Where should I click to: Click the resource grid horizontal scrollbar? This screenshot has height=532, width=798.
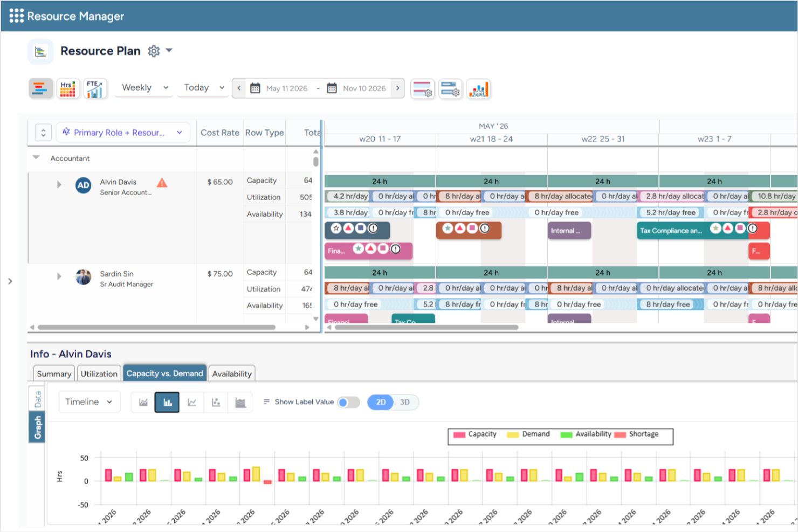click(156, 327)
